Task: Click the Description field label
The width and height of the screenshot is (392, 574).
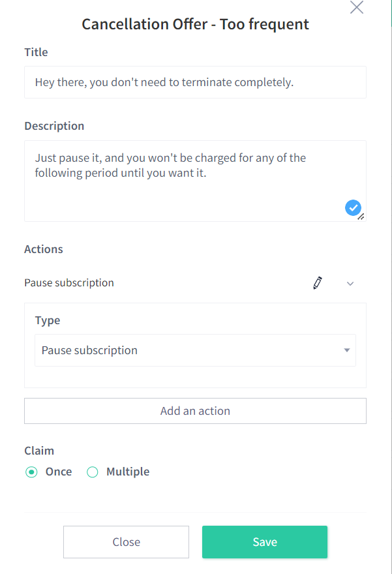Action: tap(54, 126)
